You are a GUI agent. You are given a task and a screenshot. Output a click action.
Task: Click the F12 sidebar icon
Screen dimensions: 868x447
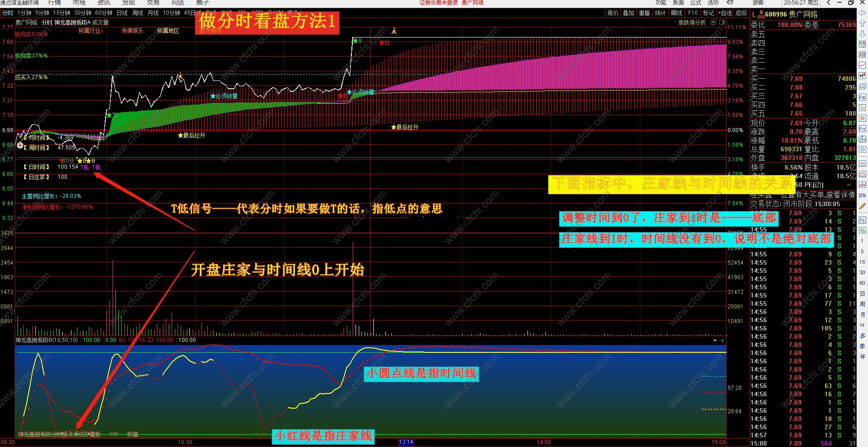click(863, 129)
